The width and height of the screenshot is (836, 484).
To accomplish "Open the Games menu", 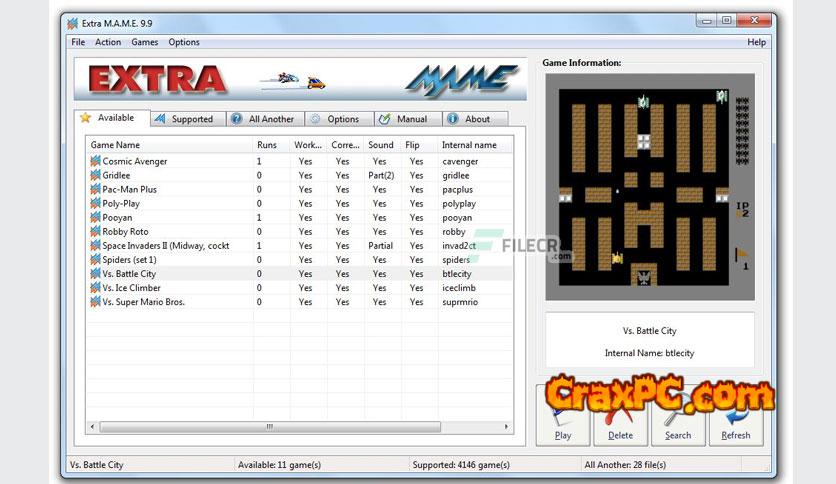I will 145,42.
